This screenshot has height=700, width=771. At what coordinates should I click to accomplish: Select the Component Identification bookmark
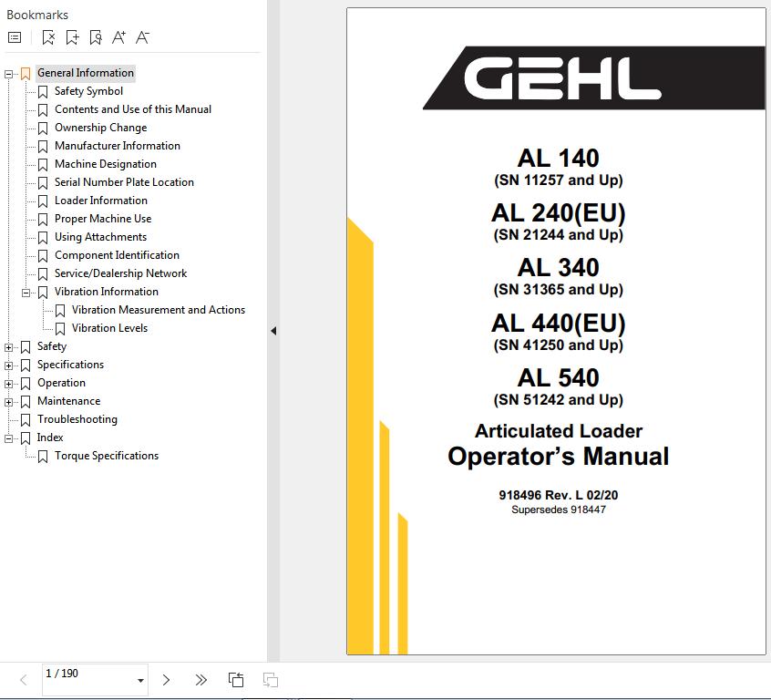pos(117,255)
